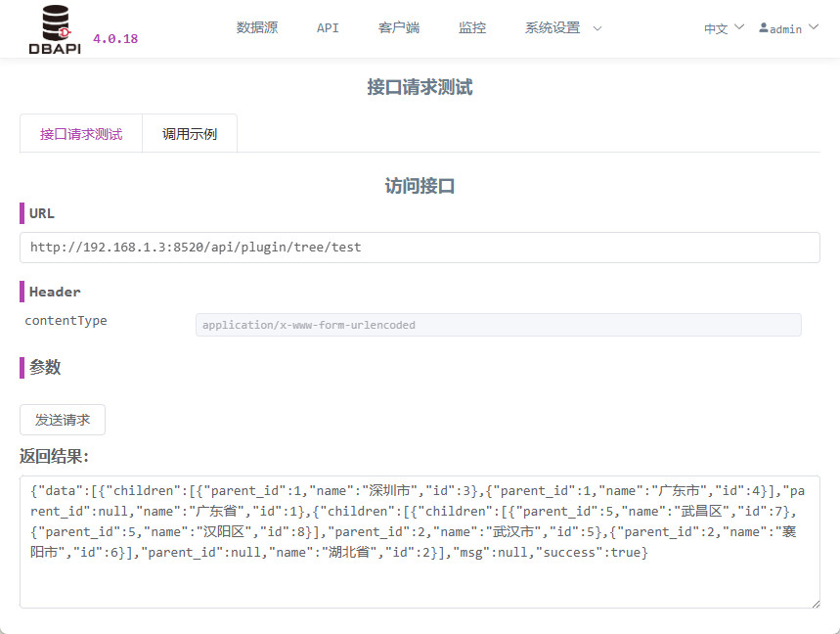The height and width of the screenshot is (634, 840).
Task: Click the DBAPI database logo
Action: [55, 29]
